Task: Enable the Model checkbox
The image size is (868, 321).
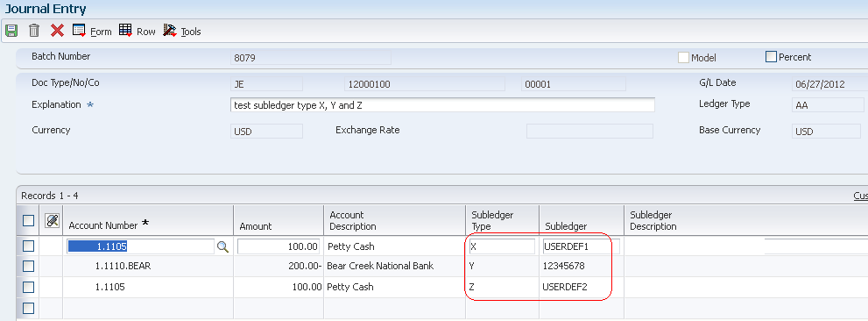Action: 684,58
